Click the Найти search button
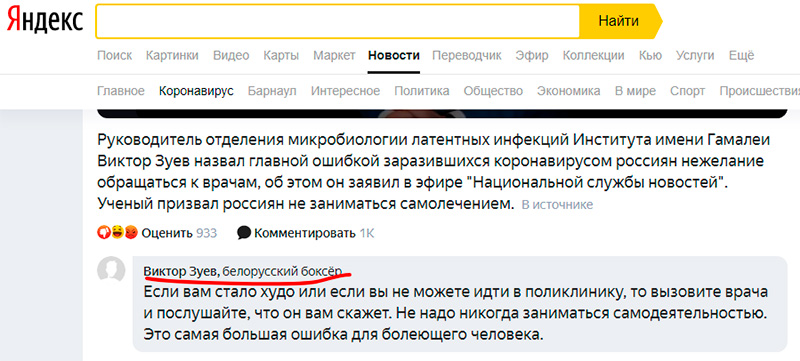 [619, 21]
